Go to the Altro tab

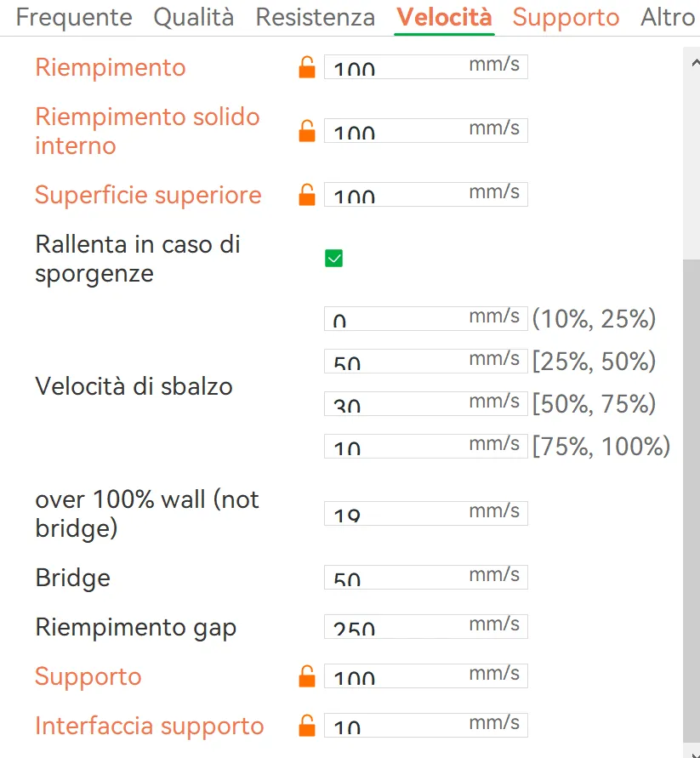point(668,17)
